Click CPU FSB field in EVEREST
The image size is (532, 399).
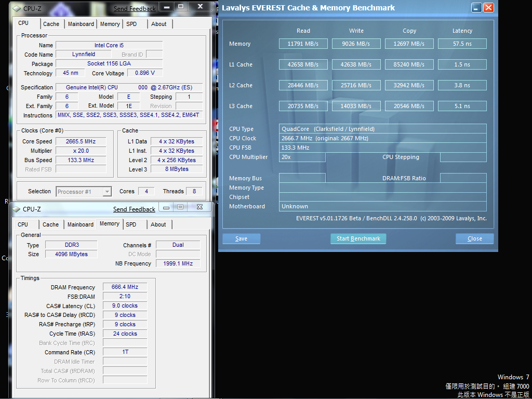tap(383, 148)
